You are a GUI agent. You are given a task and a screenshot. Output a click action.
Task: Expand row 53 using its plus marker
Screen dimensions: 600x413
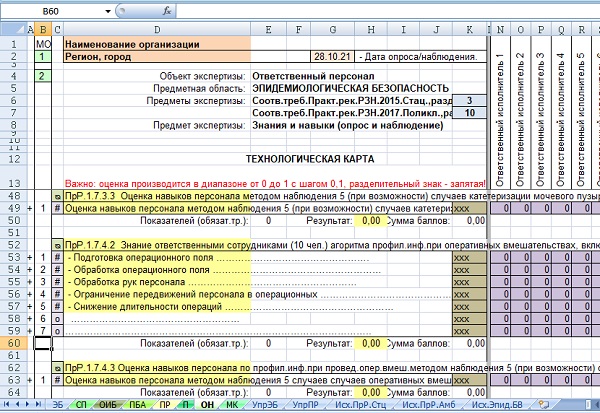(x=30, y=258)
